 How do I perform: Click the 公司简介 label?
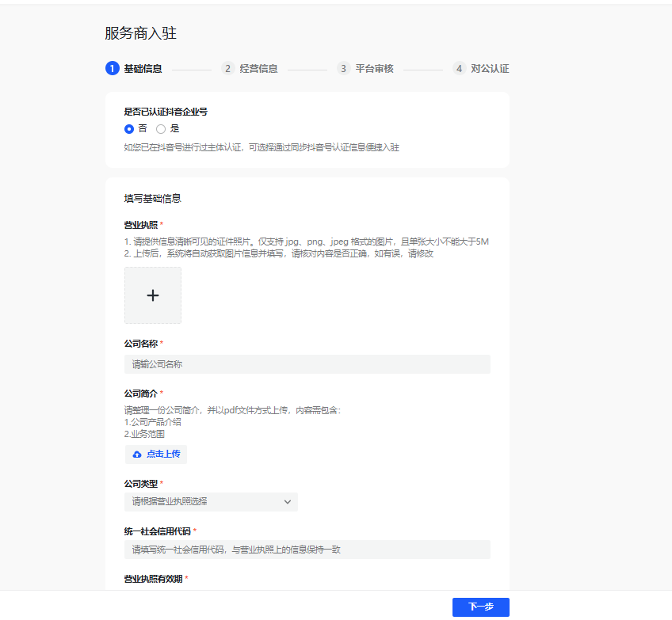(x=141, y=394)
